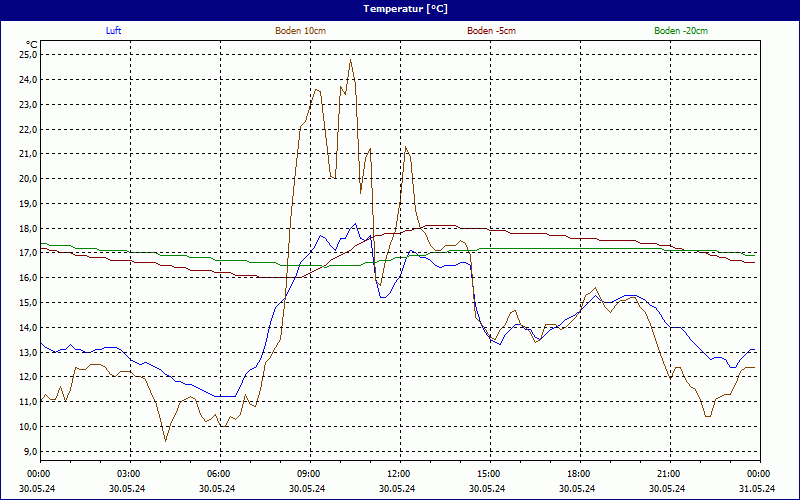Click the 25,0 value on temperature axis

click(x=26, y=55)
